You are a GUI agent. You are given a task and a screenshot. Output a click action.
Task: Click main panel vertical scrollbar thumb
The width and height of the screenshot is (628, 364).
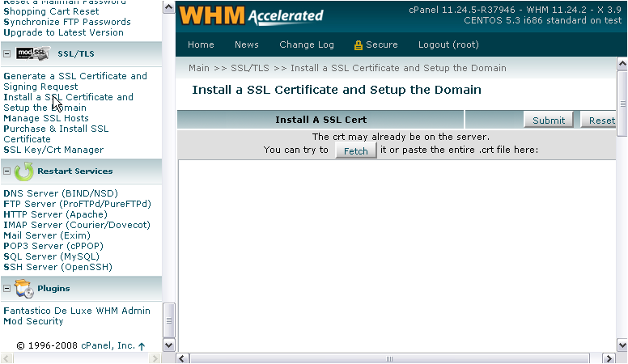622,104
